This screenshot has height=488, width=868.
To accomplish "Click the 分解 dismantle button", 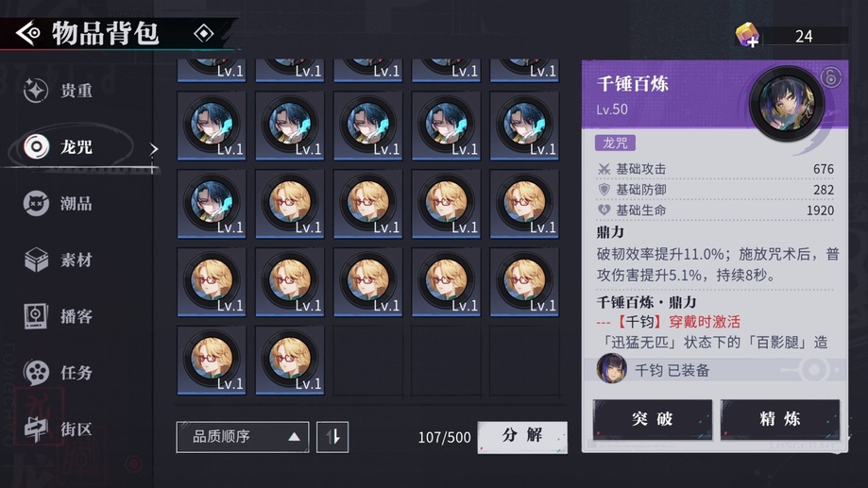I will pyautogui.click(x=522, y=437).
